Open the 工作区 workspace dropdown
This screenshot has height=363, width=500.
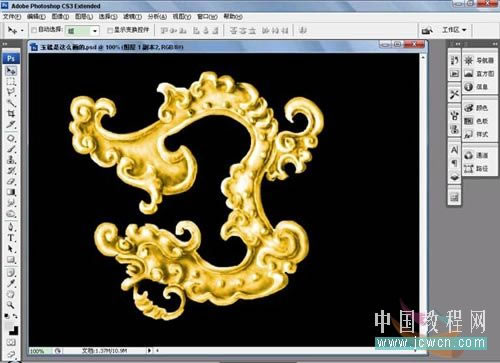453,30
